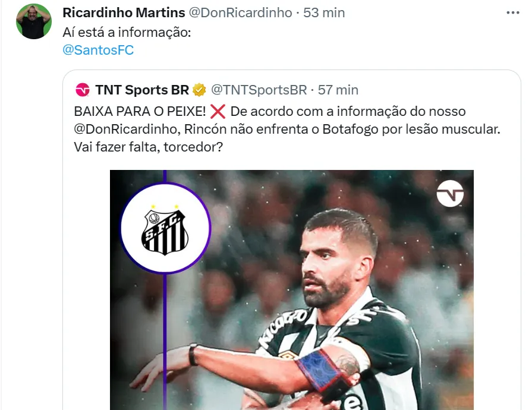Open Ricardinho Martins' profile avatar
The height and width of the screenshot is (410, 532).
click(x=33, y=21)
